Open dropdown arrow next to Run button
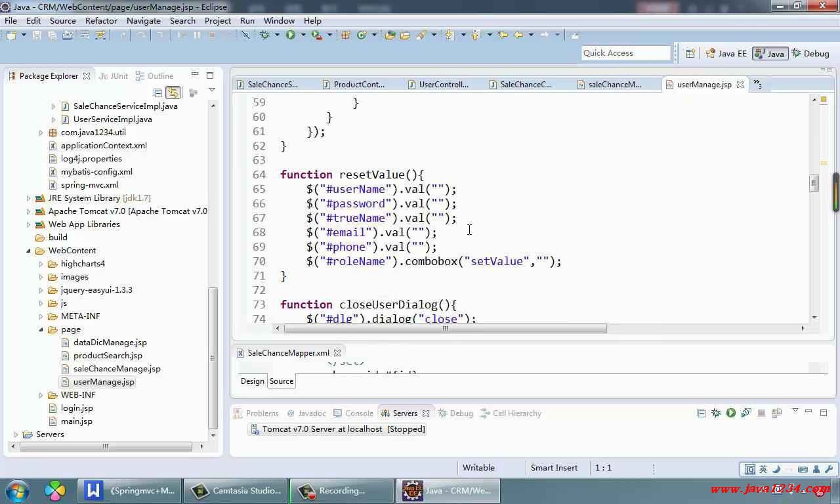Viewport: 840px width, 504px height. [303, 35]
